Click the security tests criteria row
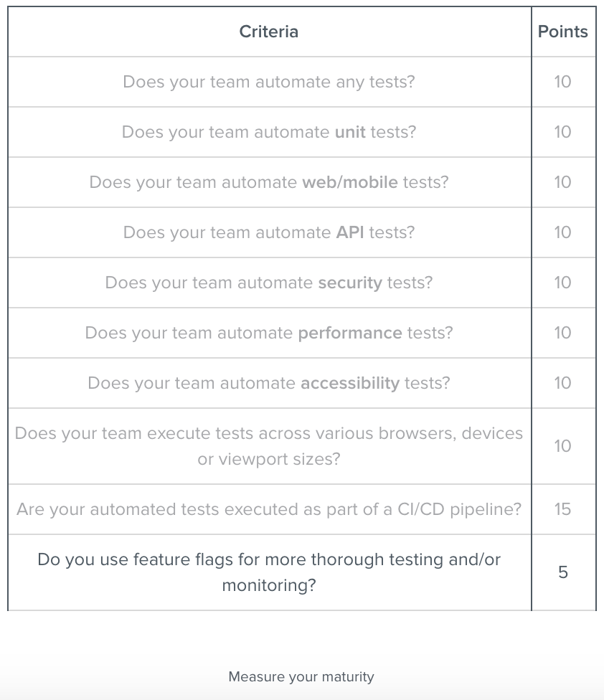 (269, 283)
